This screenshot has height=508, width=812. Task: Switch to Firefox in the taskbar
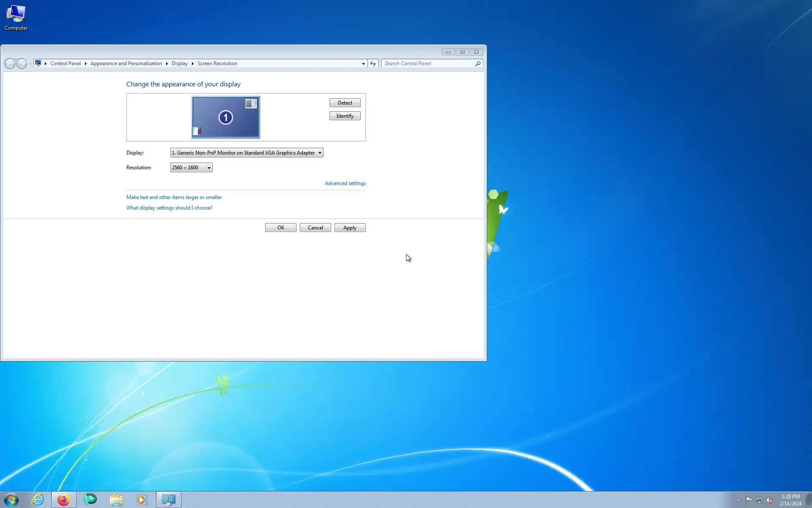click(x=64, y=500)
